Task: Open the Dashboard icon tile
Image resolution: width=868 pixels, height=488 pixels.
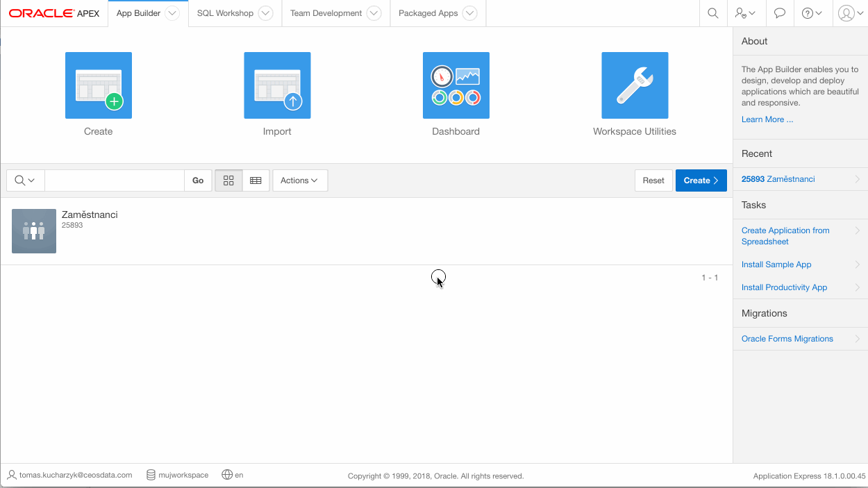Action: point(456,85)
